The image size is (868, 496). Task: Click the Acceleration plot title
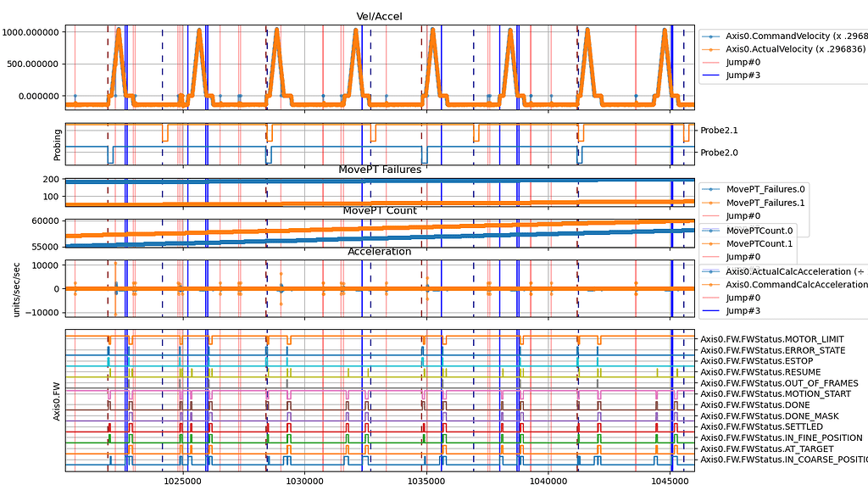pos(379,251)
